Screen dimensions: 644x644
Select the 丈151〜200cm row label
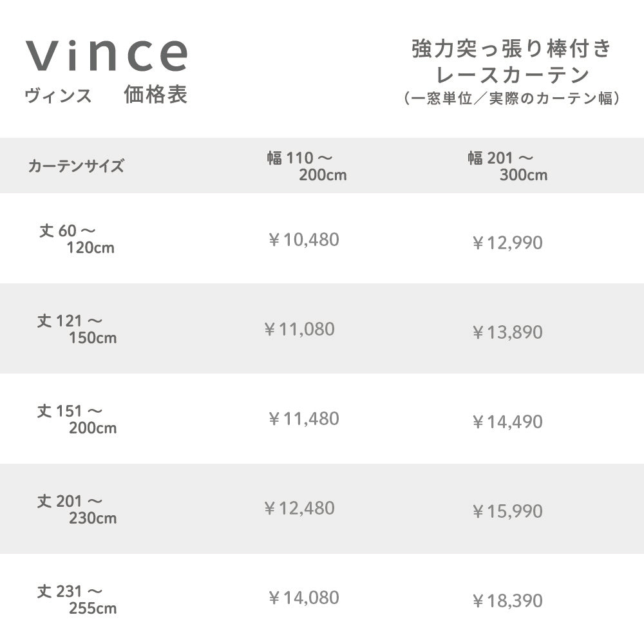[77, 419]
